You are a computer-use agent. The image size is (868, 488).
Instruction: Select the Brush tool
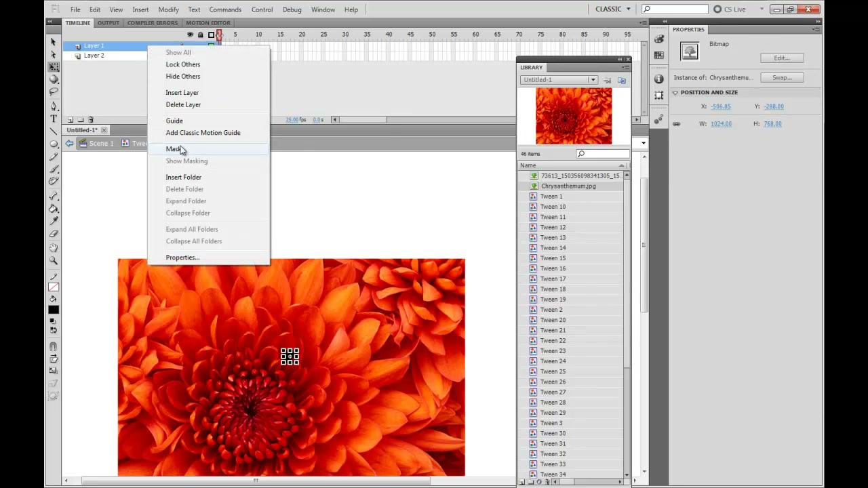pyautogui.click(x=54, y=169)
